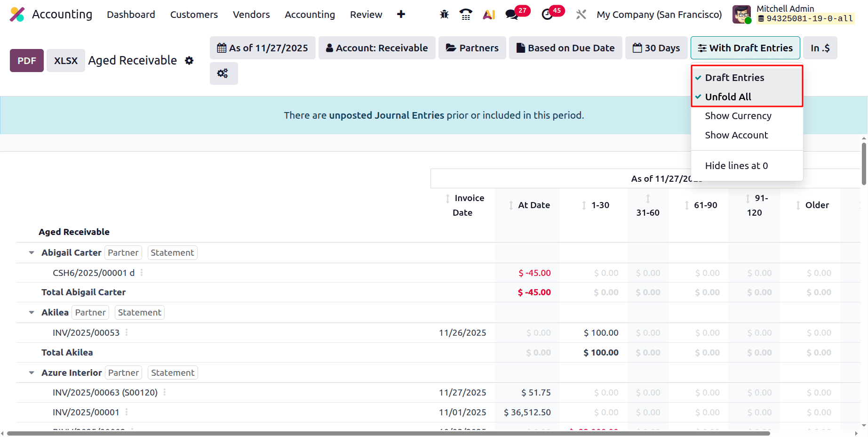Uncheck Draft Entries option
Viewport: 868px width, 437px height.
coord(747,78)
